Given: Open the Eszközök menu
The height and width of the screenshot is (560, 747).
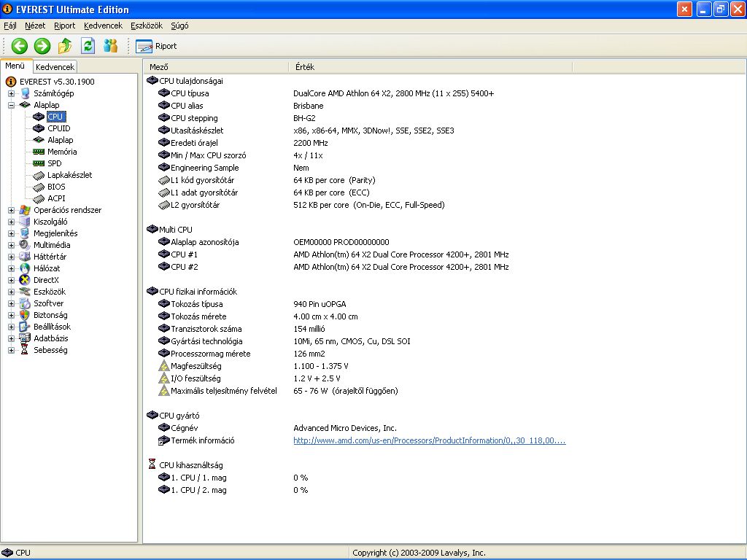Looking at the screenshot, I should [147, 26].
